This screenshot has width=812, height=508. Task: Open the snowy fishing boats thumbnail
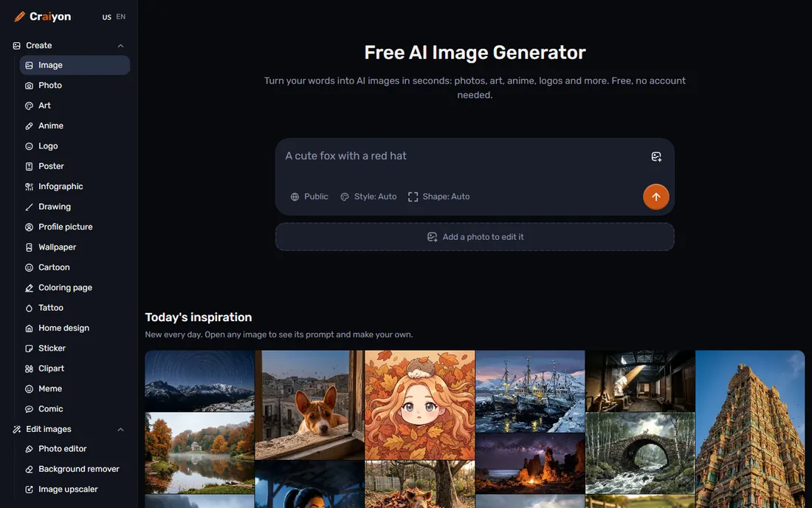(530, 391)
